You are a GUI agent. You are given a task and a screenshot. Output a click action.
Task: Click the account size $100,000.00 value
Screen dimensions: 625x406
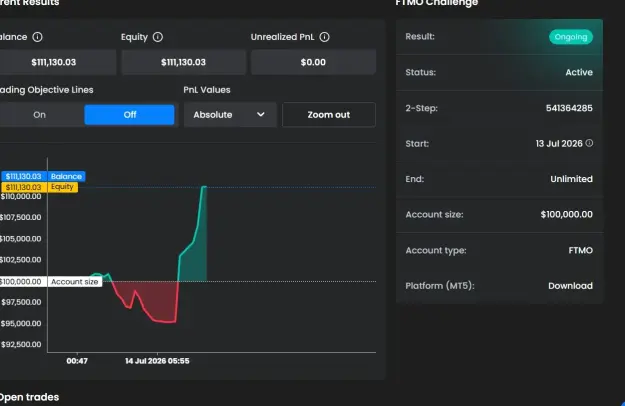[x=566, y=214]
